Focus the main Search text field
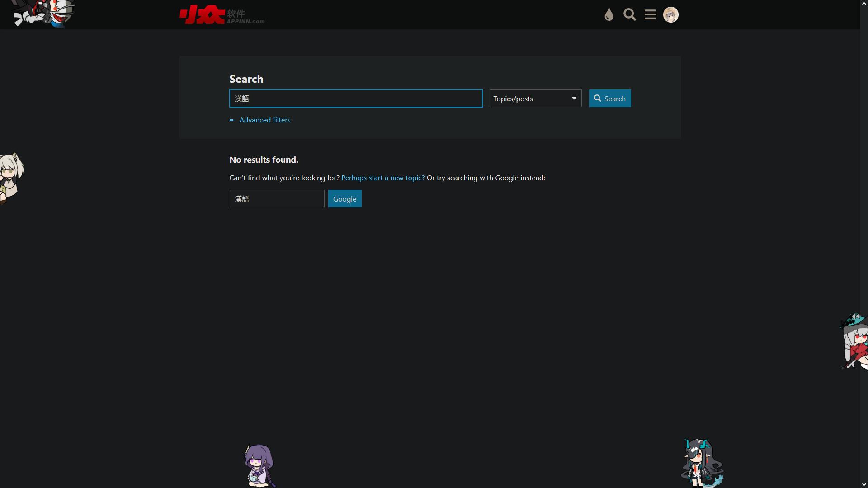 click(355, 99)
